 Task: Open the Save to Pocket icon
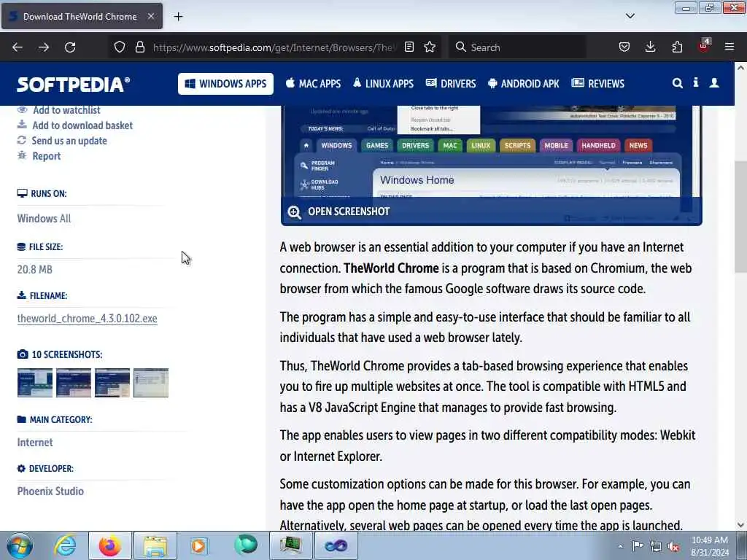624,47
